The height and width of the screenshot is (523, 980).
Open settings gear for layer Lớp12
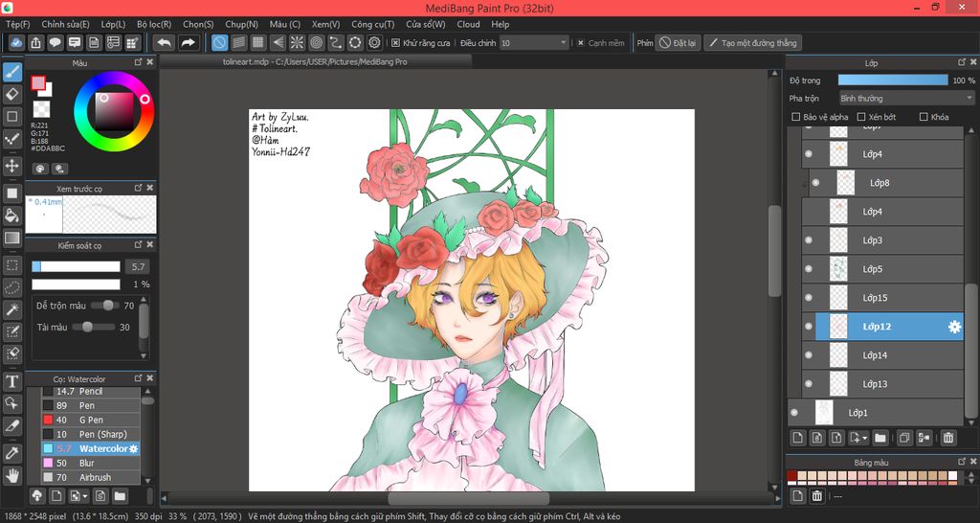pos(954,327)
